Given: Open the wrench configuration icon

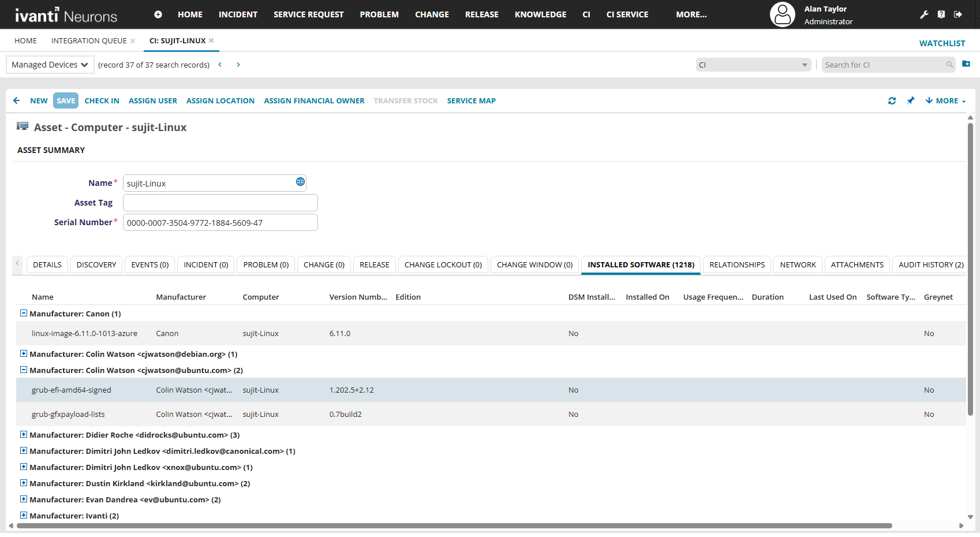Looking at the screenshot, I should tap(924, 14).
